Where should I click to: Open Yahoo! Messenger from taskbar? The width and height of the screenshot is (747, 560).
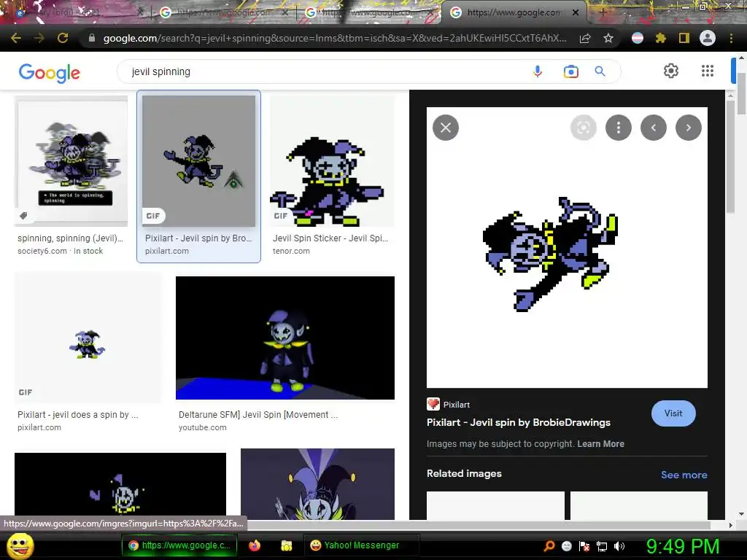click(361, 545)
